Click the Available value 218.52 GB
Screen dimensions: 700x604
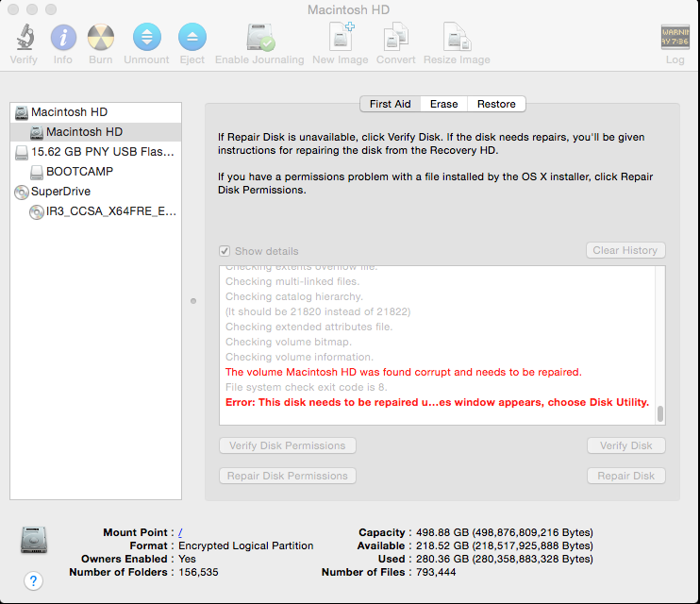[505, 545]
